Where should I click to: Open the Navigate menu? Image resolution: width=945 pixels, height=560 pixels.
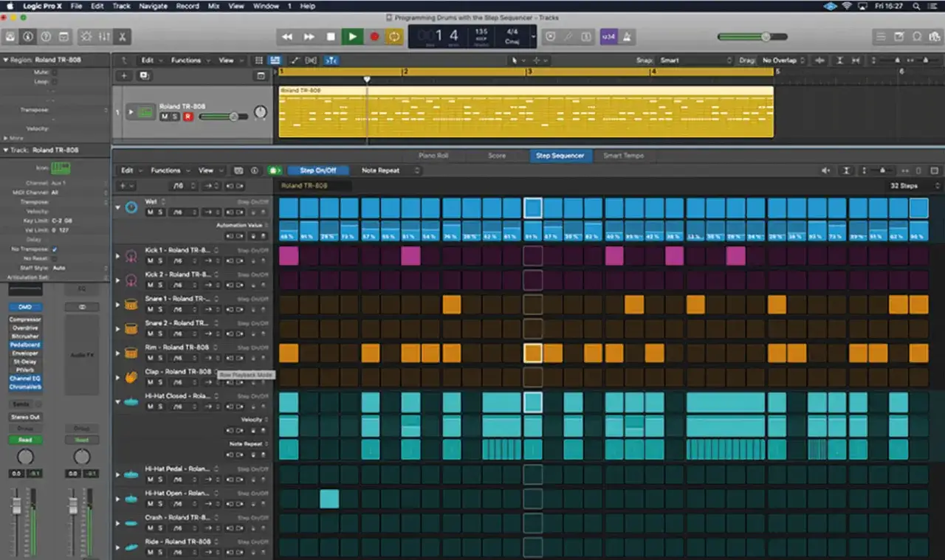[x=153, y=6]
